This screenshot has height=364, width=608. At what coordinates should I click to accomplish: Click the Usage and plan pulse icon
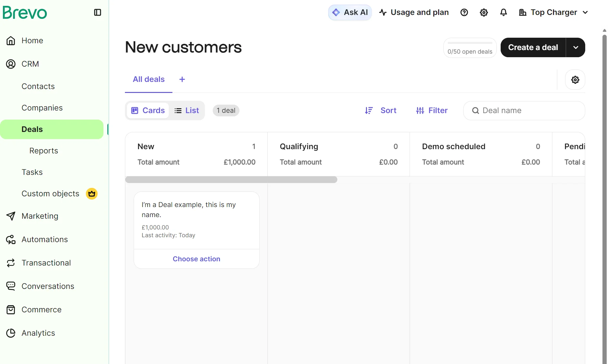click(383, 12)
